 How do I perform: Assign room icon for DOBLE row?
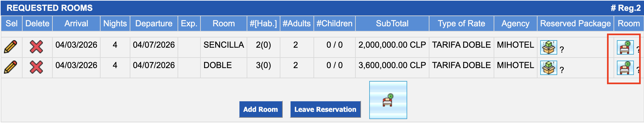coord(625,68)
